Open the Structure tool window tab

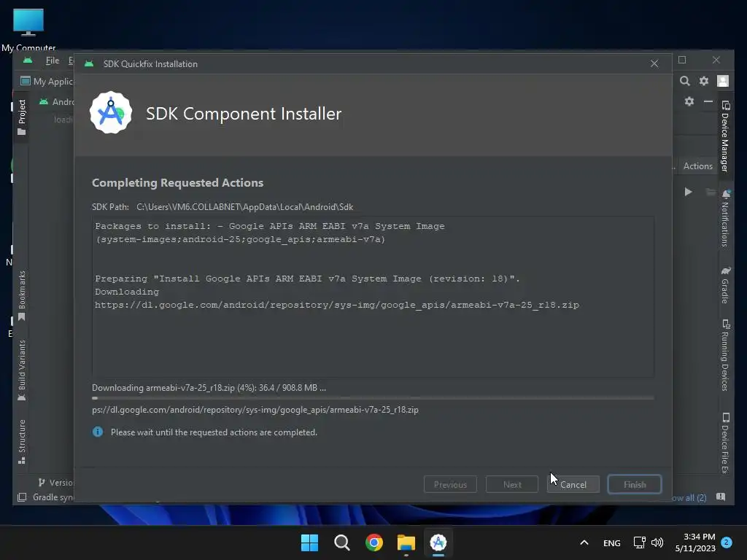click(21, 441)
